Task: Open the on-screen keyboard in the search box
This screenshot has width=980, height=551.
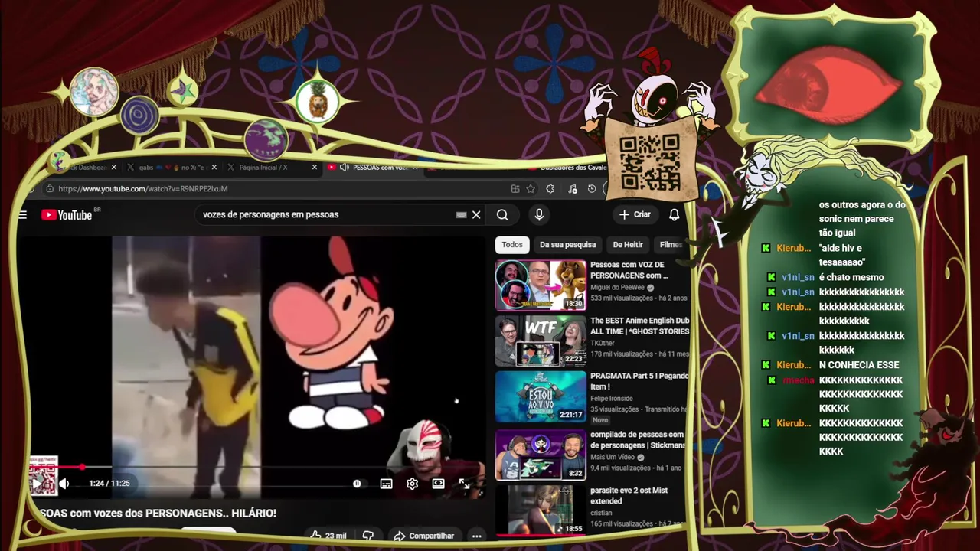Action: [461, 215]
